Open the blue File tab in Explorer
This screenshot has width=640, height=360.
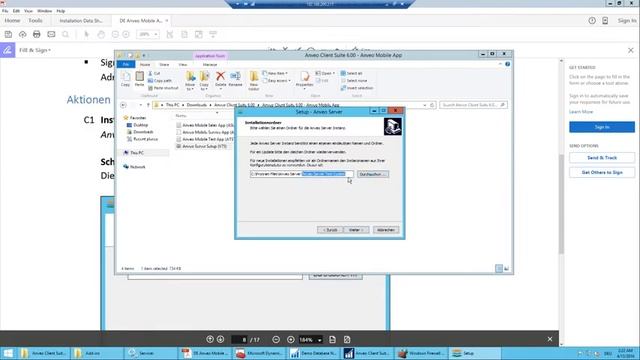(126, 64)
